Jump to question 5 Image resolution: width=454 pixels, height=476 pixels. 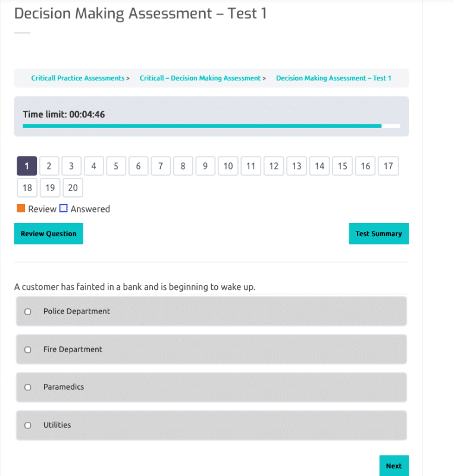pos(116,166)
